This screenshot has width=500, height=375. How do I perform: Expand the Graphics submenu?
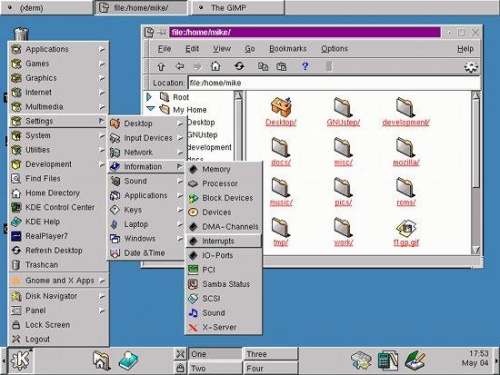[58, 78]
